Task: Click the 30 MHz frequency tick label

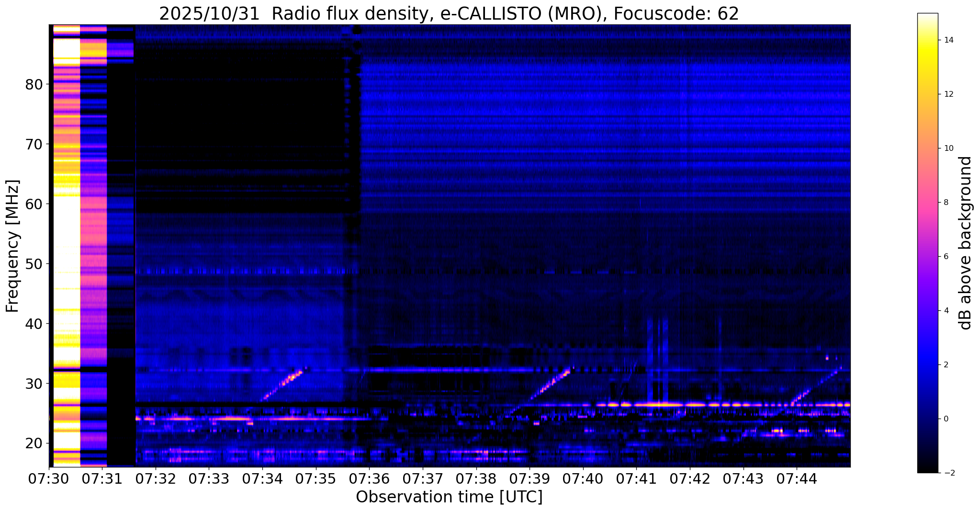Action: 34,384
